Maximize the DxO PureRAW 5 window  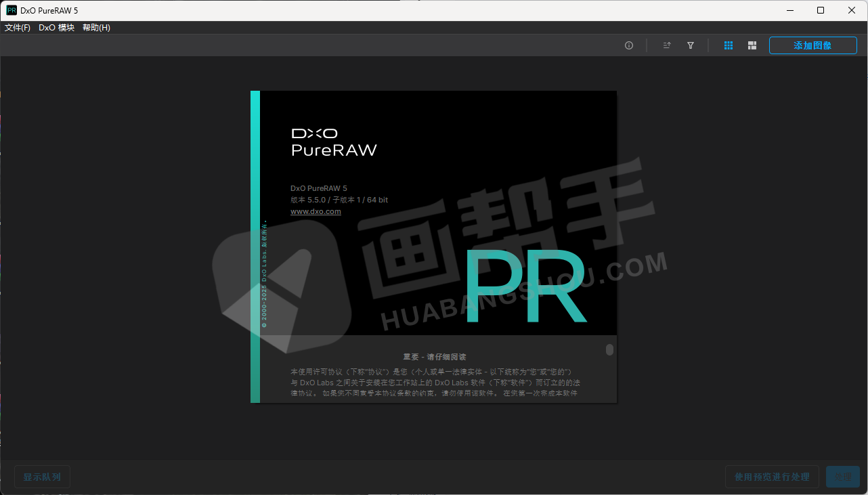[x=821, y=10]
